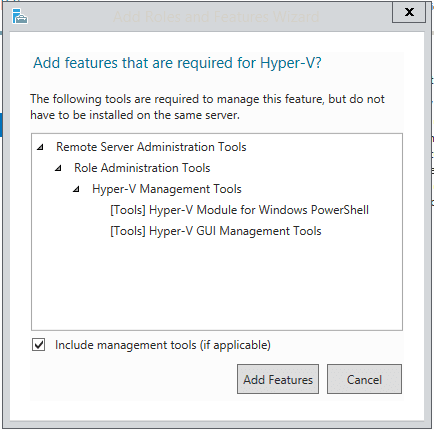Click the "Include management tools (if applicable)" label

click(163, 345)
